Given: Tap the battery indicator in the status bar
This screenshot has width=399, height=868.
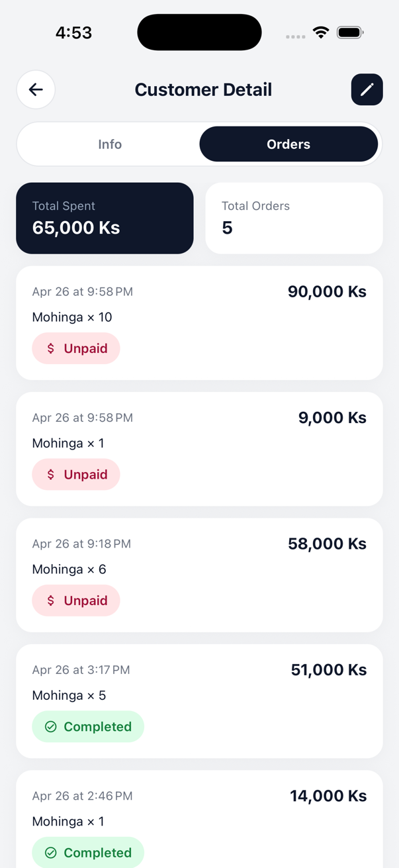Looking at the screenshot, I should 350,31.
